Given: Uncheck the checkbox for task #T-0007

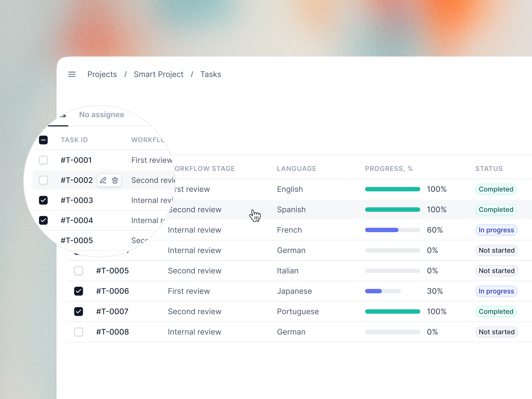Looking at the screenshot, I should (79, 311).
